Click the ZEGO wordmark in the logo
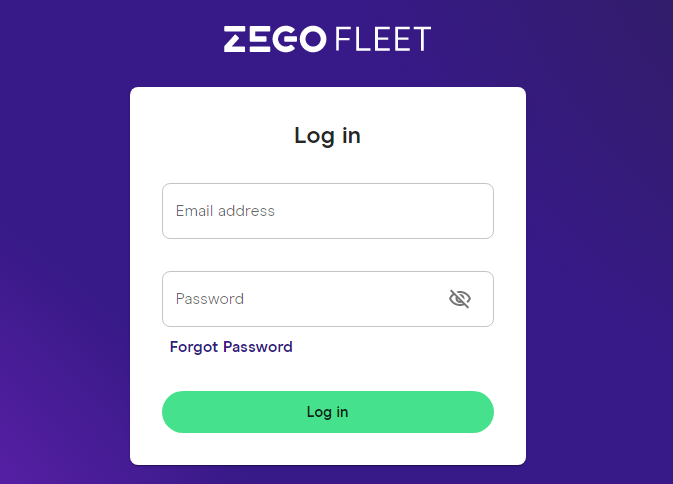The height and width of the screenshot is (484, 673). [275, 39]
